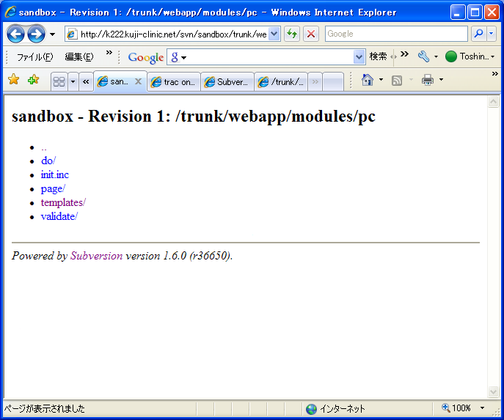
Task: Switch to the 'Subver...' tab
Action: (228, 82)
